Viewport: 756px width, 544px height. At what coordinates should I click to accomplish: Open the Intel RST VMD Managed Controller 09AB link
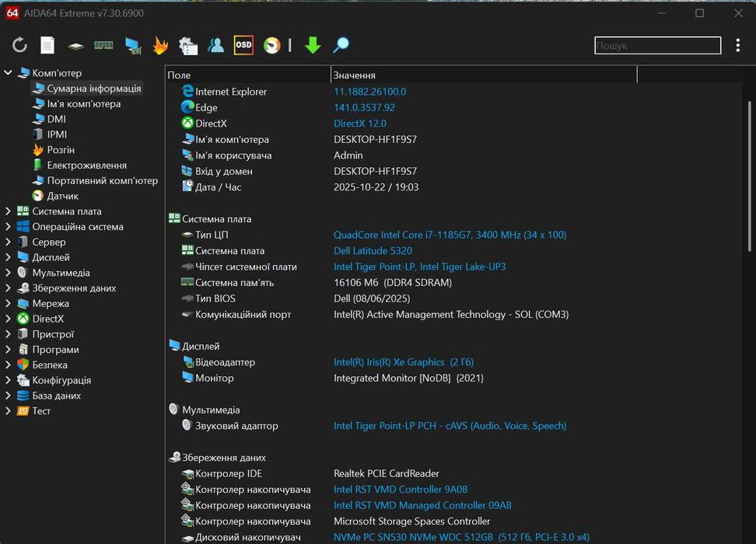[x=422, y=505]
